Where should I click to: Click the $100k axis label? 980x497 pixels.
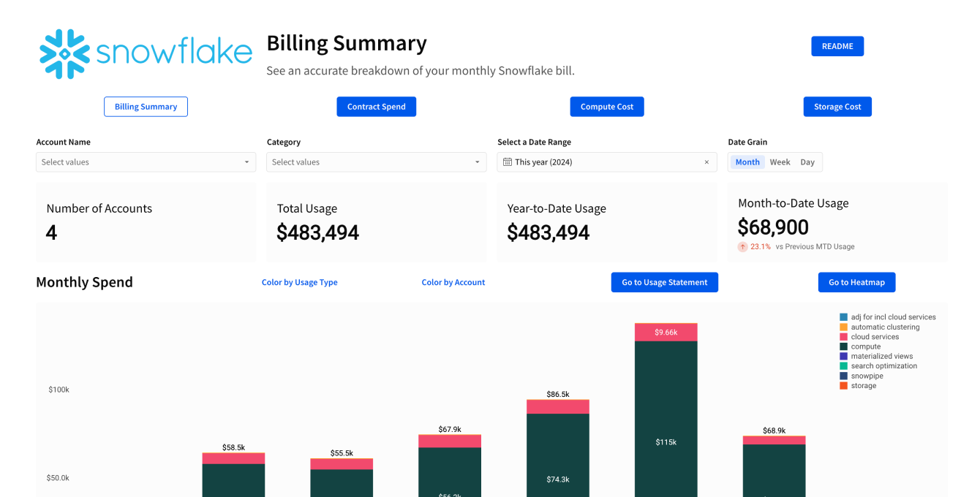59,390
